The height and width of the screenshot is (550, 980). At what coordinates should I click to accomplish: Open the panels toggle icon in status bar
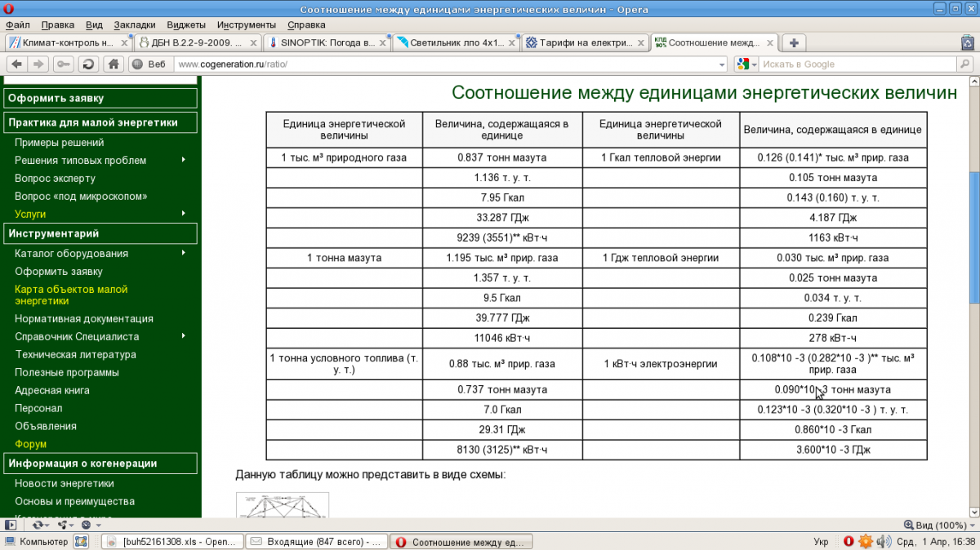coord(11,525)
